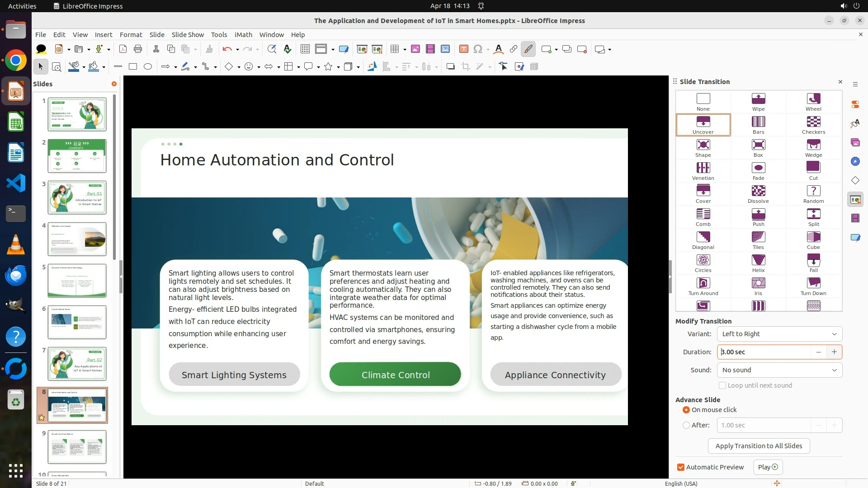
Task: Toggle the Automatic Preview checkbox
Action: (x=681, y=467)
